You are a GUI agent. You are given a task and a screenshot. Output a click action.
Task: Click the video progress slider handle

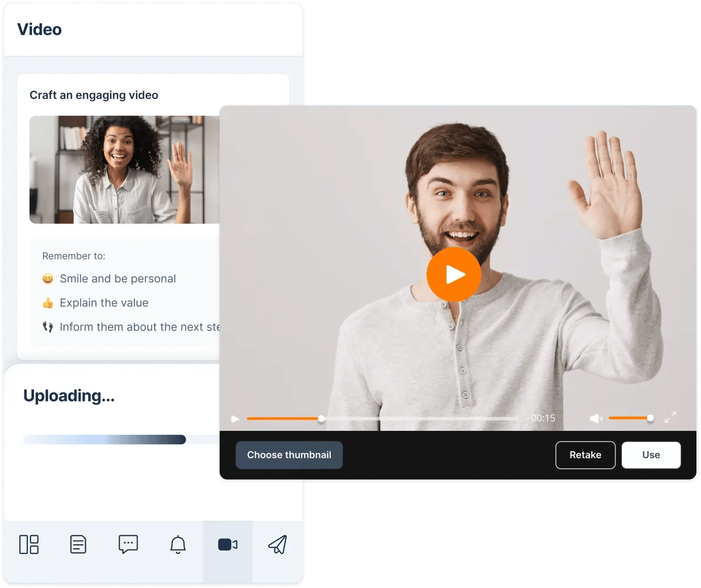click(x=321, y=418)
